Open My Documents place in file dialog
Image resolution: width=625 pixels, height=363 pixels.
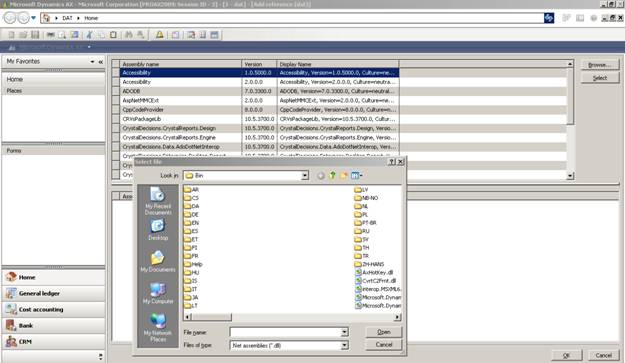pos(158,262)
